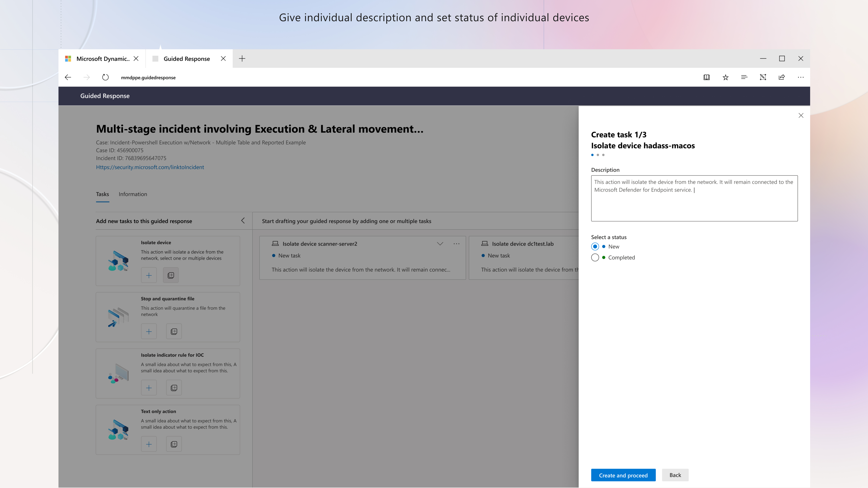This screenshot has width=868, height=488.
Task: Minimize the browser window
Action: point(763,59)
